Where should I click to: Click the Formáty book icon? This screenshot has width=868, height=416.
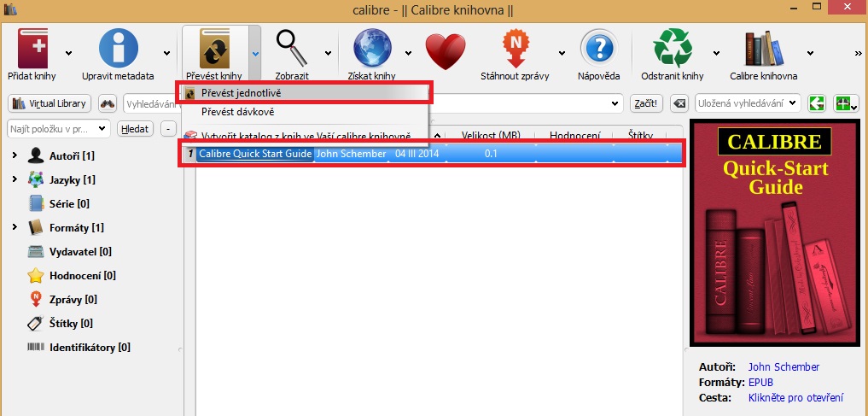pyautogui.click(x=36, y=227)
